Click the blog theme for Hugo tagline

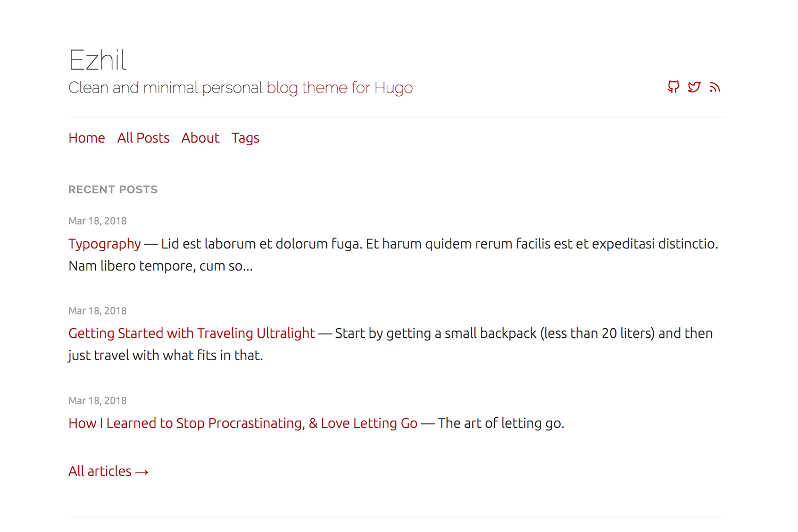pos(339,88)
